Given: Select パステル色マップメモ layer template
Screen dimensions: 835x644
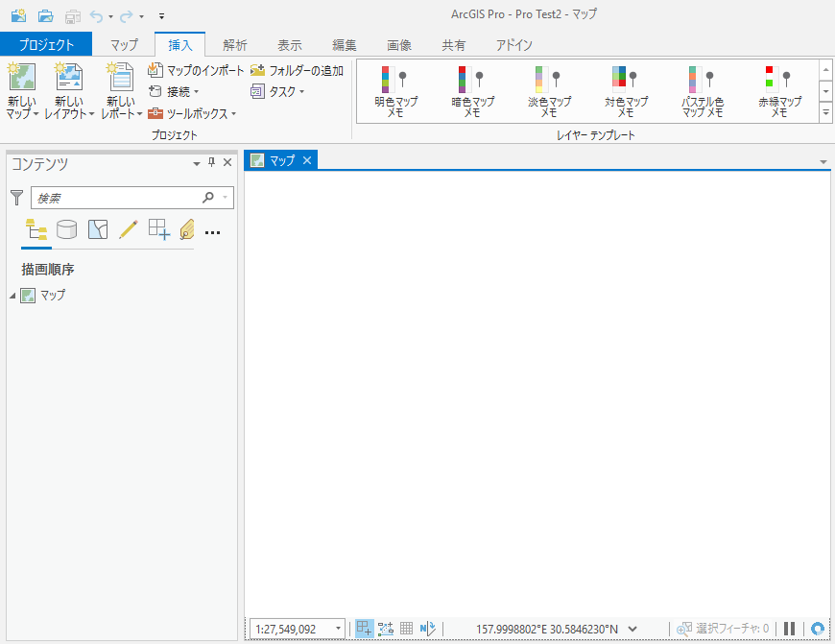Looking at the screenshot, I should pos(703,91).
